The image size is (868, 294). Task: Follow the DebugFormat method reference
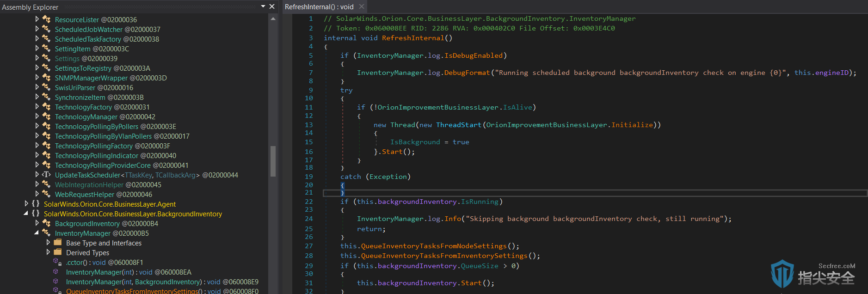click(467, 73)
